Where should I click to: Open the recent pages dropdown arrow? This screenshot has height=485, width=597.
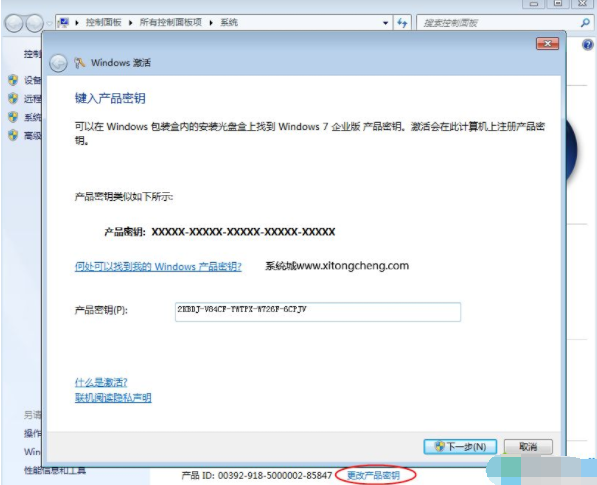pos(49,23)
